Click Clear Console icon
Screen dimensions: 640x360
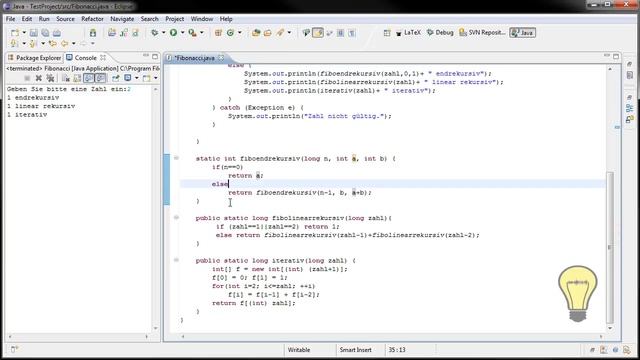[66, 78]
